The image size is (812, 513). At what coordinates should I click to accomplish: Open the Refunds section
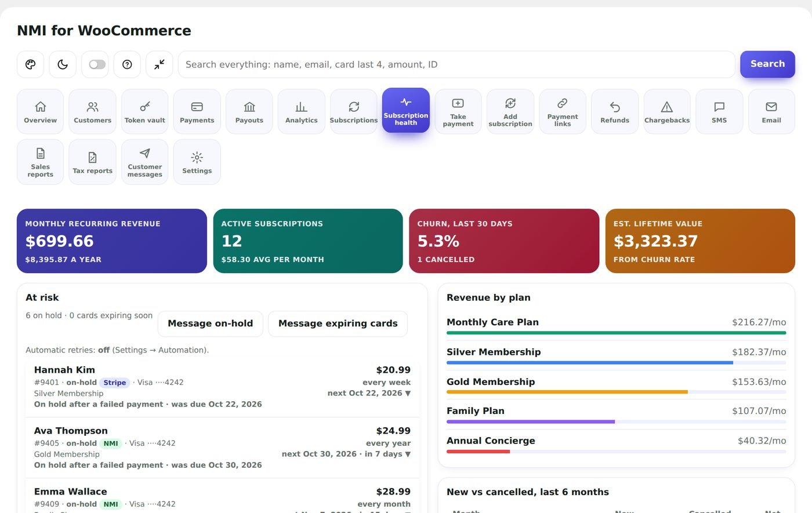click(615, 112)
